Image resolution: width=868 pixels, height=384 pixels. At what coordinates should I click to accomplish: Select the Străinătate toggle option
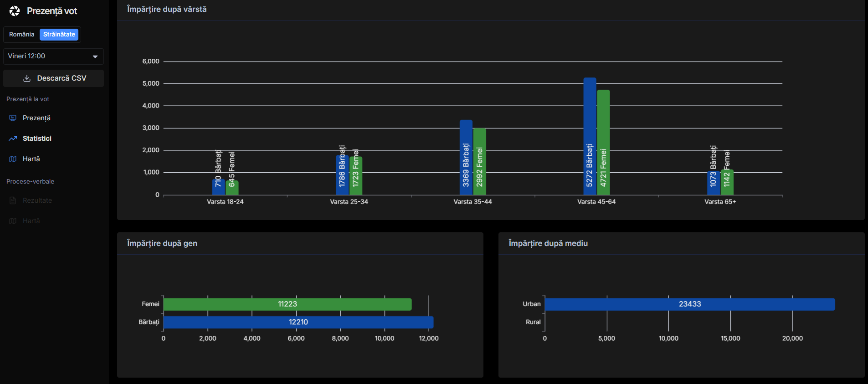pyautogui.click(x=59, y=35)
